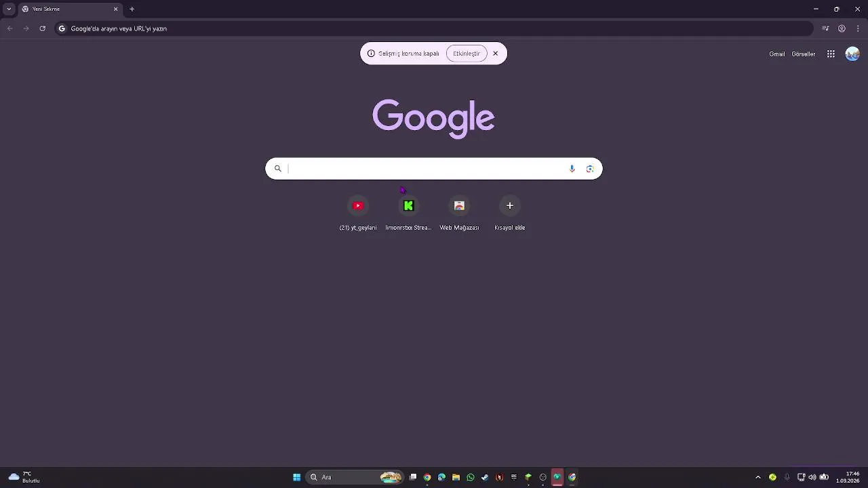Viewport: 868px width, 488px height.
Task: Open WhatsApp from the taskbar
Action: coord(471,477)
